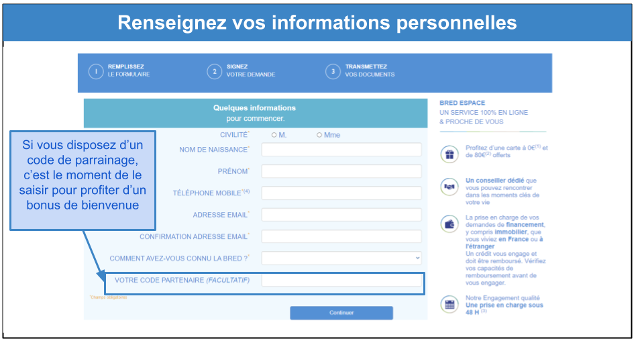Click the Votre code partenaire field
The width and height of the screenshot is (644, 341).
click(x=341, y=280)
